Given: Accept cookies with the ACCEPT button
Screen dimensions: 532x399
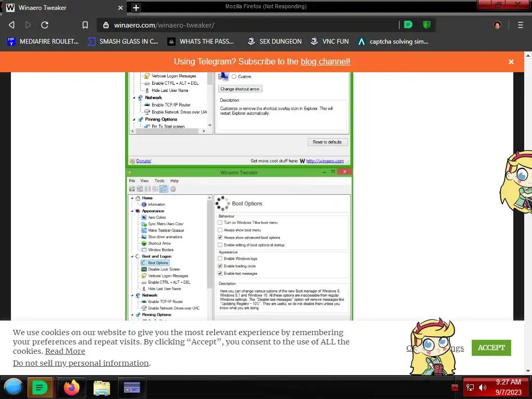Looking at the screenshot, I should coord(491,348).
